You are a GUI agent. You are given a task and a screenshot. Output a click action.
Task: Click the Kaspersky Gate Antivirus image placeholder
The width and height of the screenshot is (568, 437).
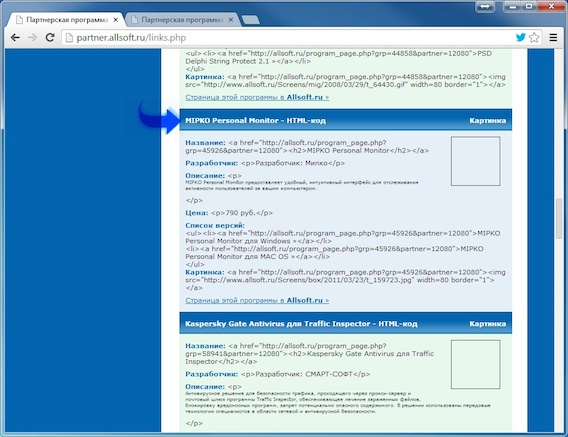475,364
